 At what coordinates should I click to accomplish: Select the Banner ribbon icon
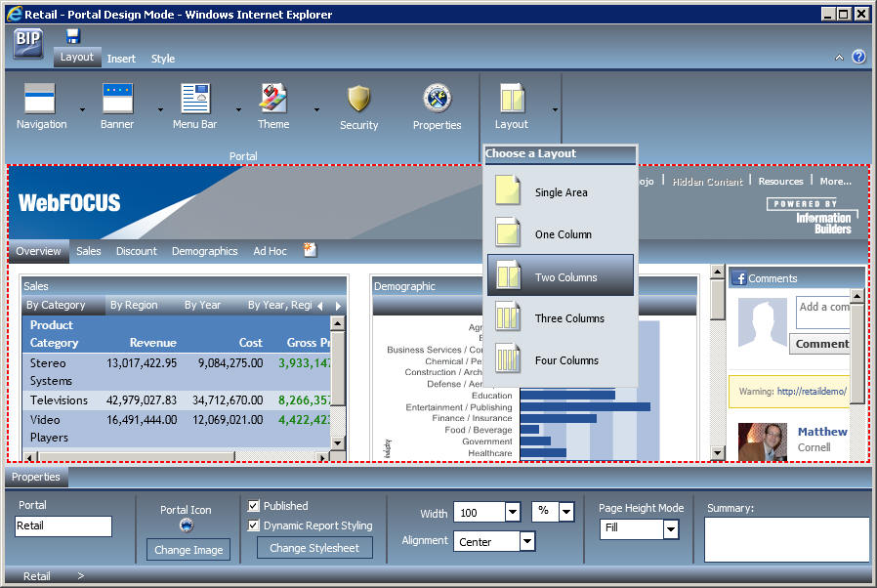(117, 99)
